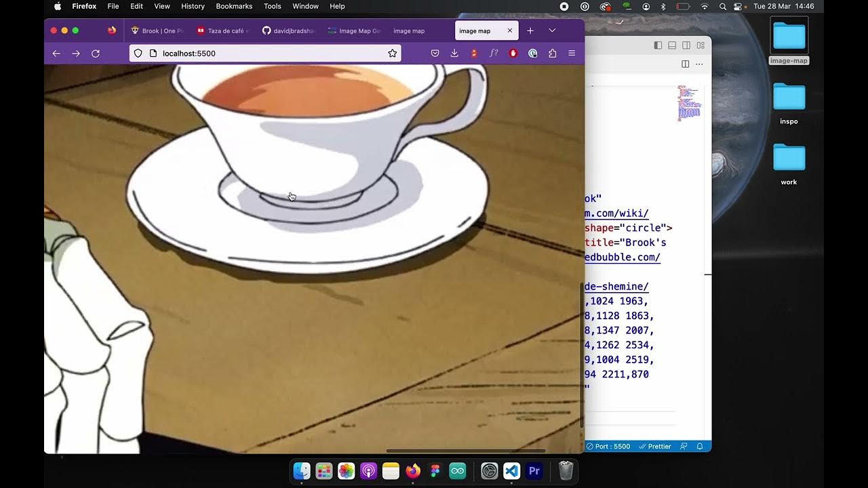
Task: Switch to davidjbradshaw GitHub tab
Action: [x=289, y=30]
